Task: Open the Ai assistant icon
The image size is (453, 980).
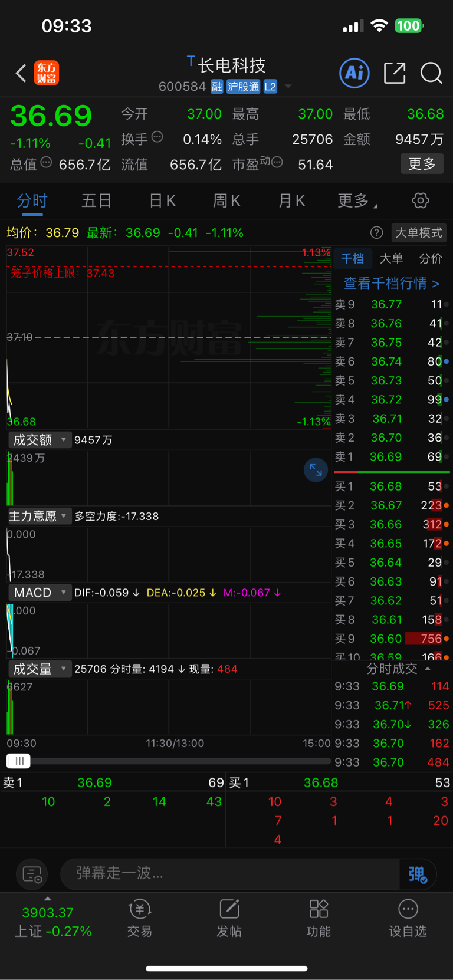Action: [x=354, y=73]
